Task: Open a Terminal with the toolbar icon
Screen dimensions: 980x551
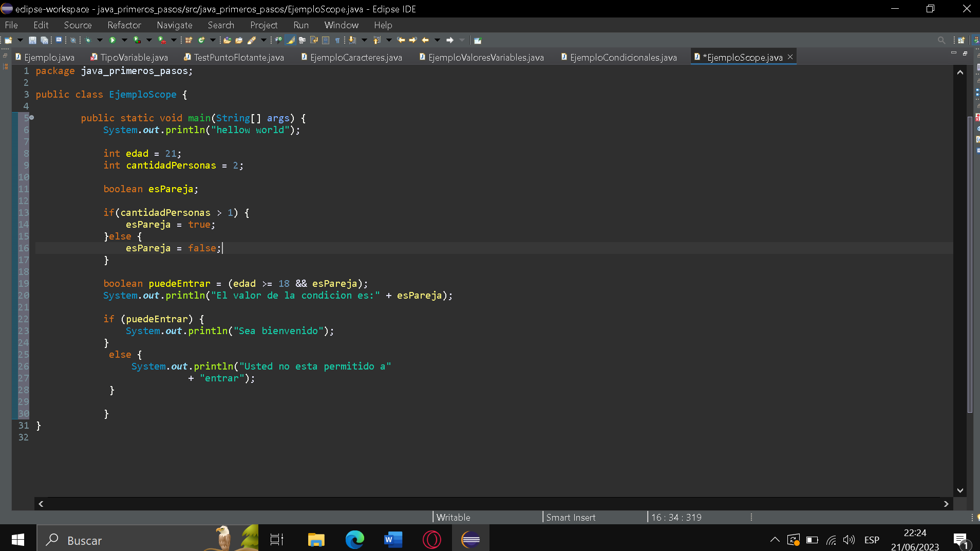Action: point(59,40)
